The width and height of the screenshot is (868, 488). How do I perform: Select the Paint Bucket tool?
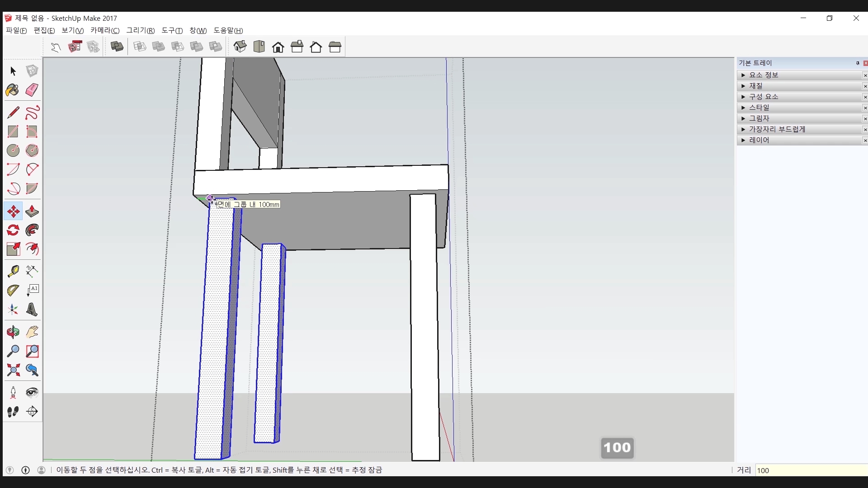(x=13, y=90)
